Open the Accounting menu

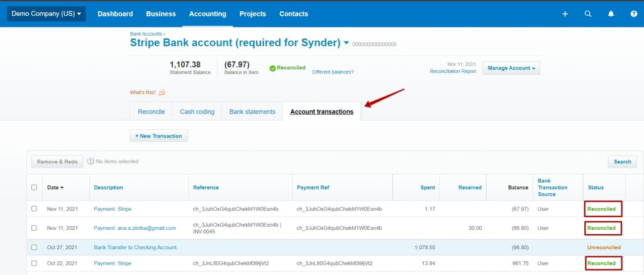[x=208, y=14]
